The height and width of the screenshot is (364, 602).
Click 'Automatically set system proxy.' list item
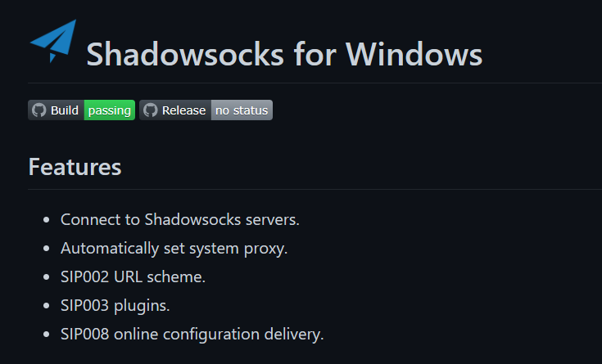174,249
